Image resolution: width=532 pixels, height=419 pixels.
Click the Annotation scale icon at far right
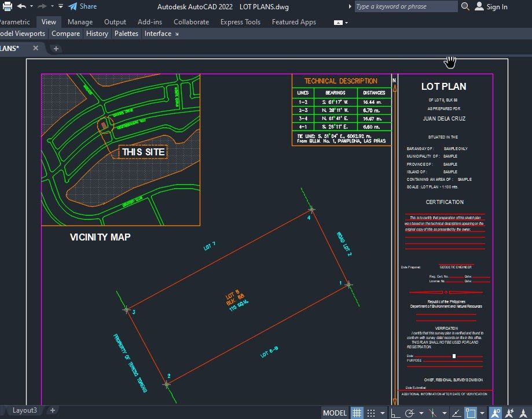point(523,413)
